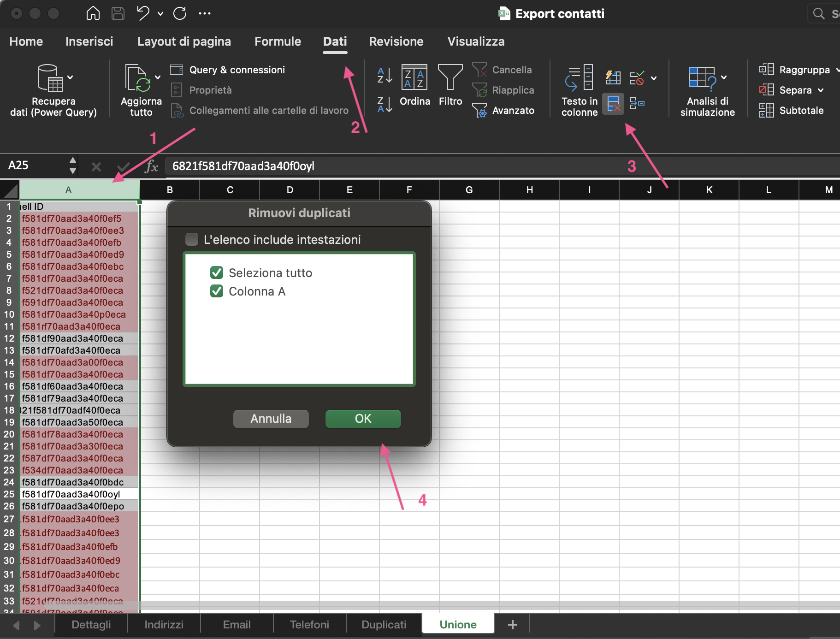The width and height of the screenshot is (840, 639).
Task: Click the Rimuovi duplicati ribbon icon
Action: tap(613, 104)
